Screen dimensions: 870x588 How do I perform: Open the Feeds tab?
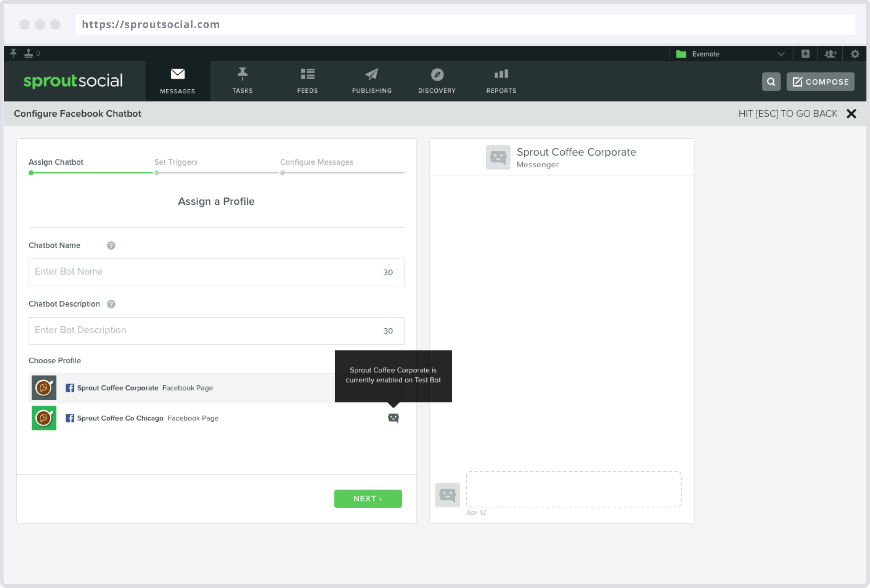[307, 81]
